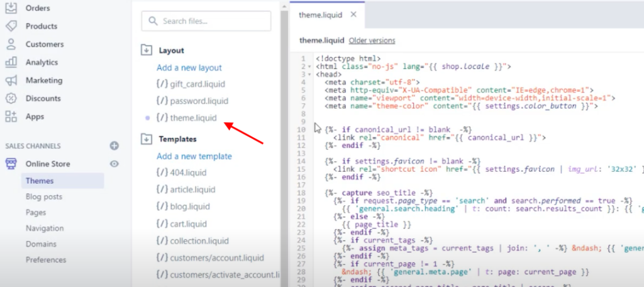Screen dimensions: 644x287
Task: Click the search magnifier icon
Action: click(153, 21)
